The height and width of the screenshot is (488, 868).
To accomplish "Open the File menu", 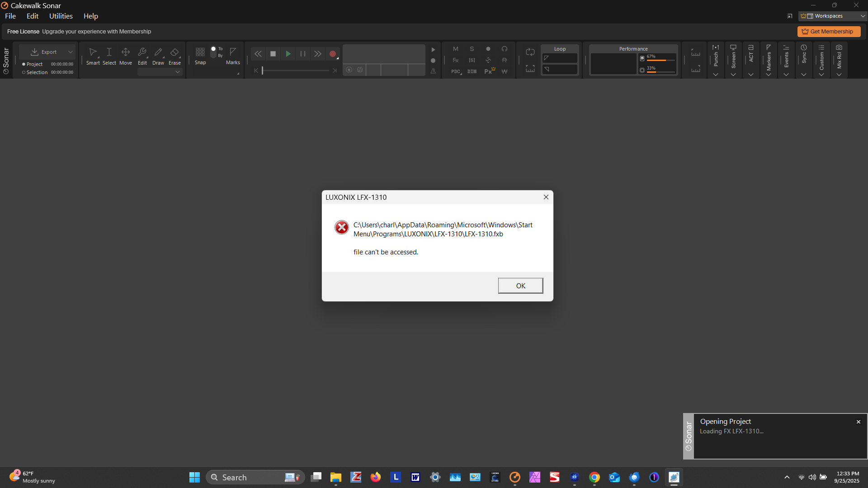I will point(10,16).
